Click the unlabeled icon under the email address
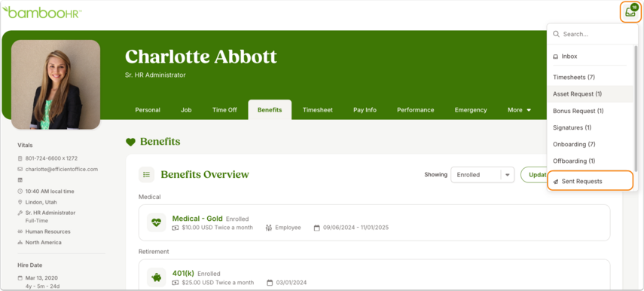 tap(20, 180)
